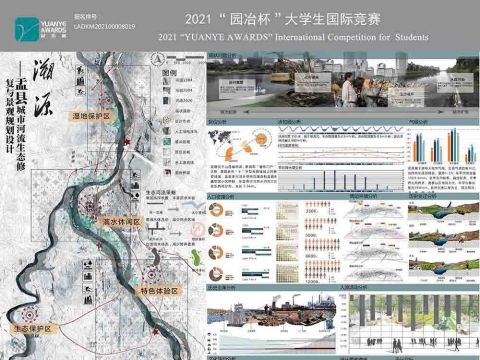Click the '生态河流策略' strategy heading
The width and height of the screenshot is (480, 360).
click(x=161, y=192)
